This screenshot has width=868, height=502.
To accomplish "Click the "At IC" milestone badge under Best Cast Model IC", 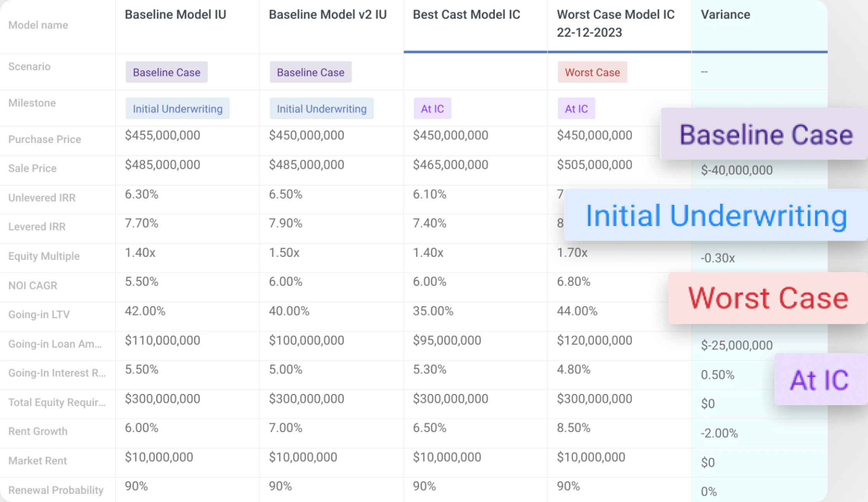I will 432,109.
